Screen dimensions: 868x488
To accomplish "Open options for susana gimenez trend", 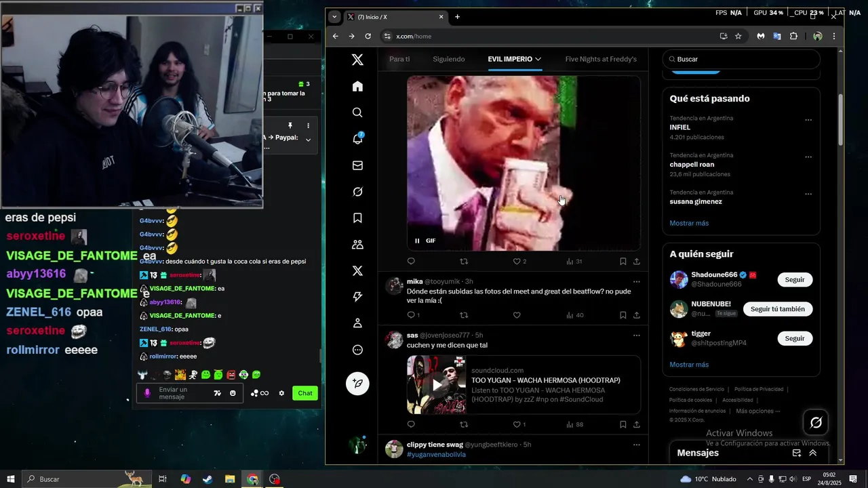I will [808, 194].
